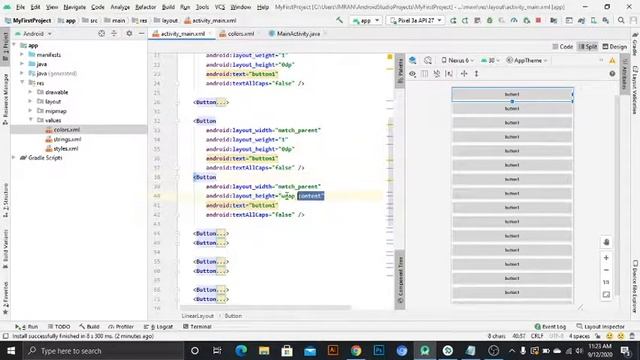Zoom out with the minus icon in preview
Viewport: 640px width, 360px height.
tap(606, 270)
